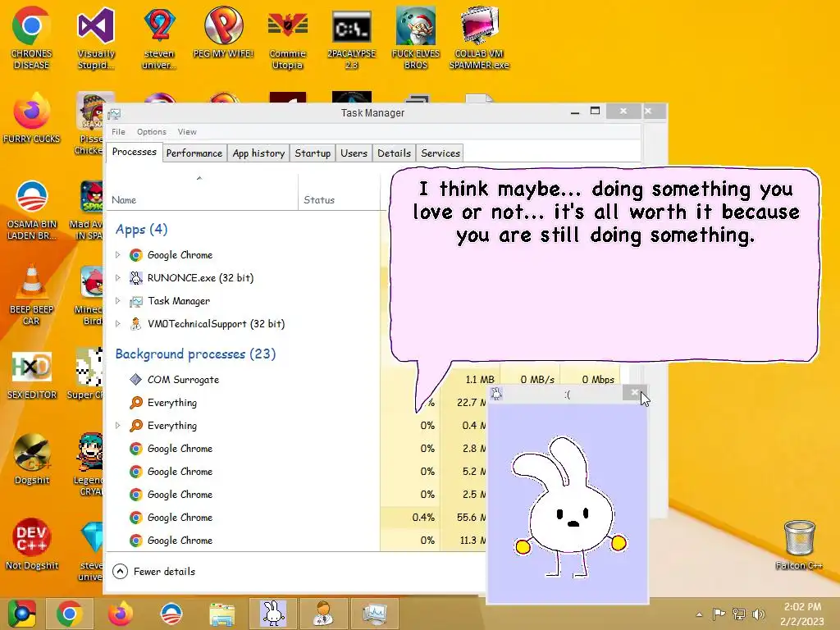Click the technical support person taskbar icon
The height and width of the screenshot is (630, 840).
323,614
